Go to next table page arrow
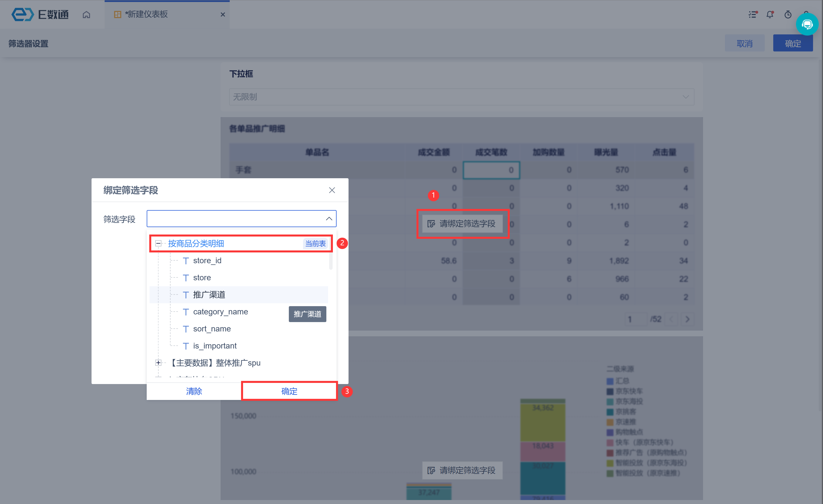Viewport: 823px width, 504px height. [x=687, y=319]
